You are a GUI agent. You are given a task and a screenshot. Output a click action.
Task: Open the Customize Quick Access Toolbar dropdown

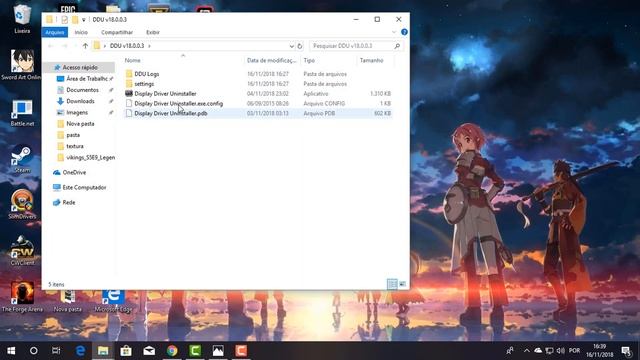tap(84, 20)
